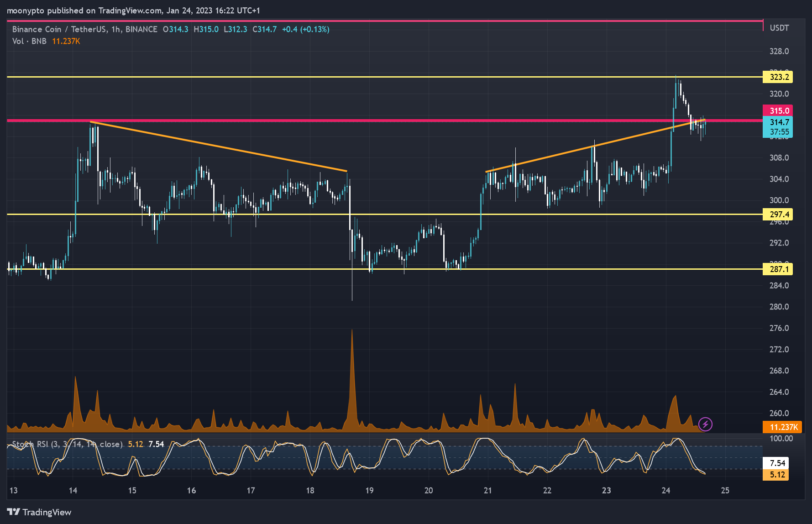The height and width of the screenshot is (524, 812).
Task: Click the 280.0 price scale value
Action: click(x=779, y=307)
